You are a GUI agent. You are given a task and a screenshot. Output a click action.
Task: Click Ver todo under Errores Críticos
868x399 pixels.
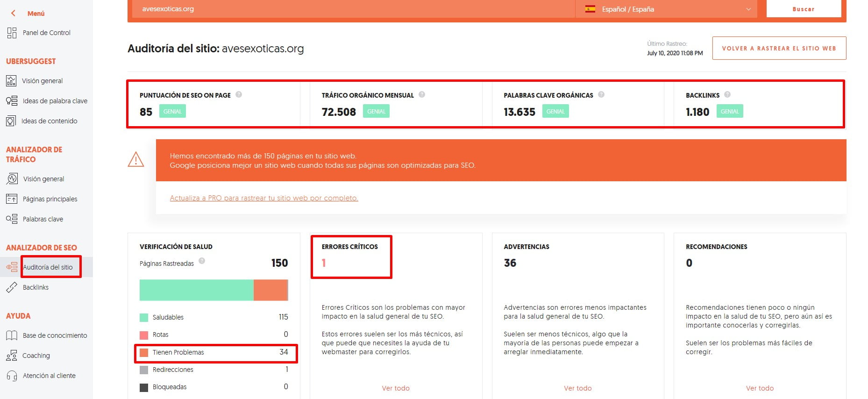[396, 388]
